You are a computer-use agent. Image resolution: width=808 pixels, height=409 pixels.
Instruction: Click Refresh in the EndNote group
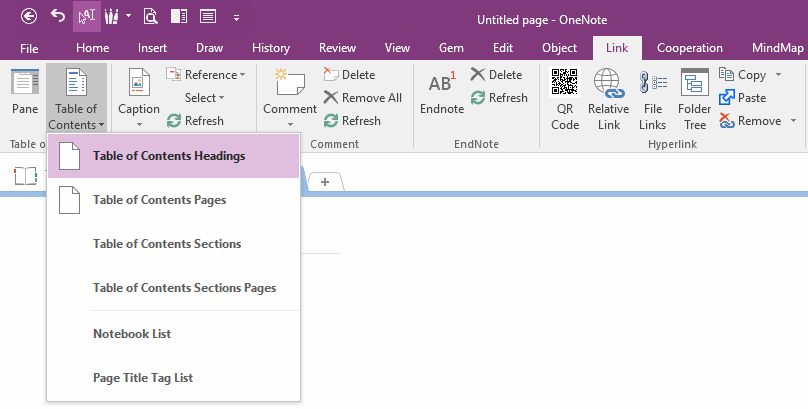pos(499,97)
